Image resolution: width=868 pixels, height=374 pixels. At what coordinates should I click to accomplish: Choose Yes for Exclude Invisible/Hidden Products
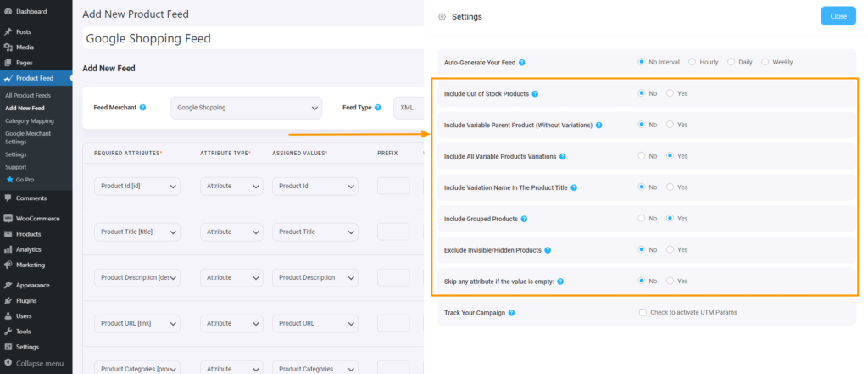pyautogui.click(x=670, y=250)
